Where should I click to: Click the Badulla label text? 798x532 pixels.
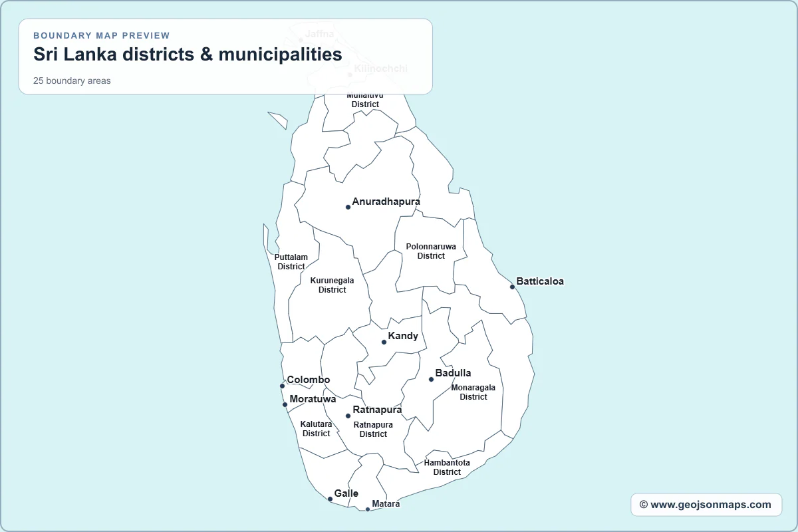[x=454, y=373]
